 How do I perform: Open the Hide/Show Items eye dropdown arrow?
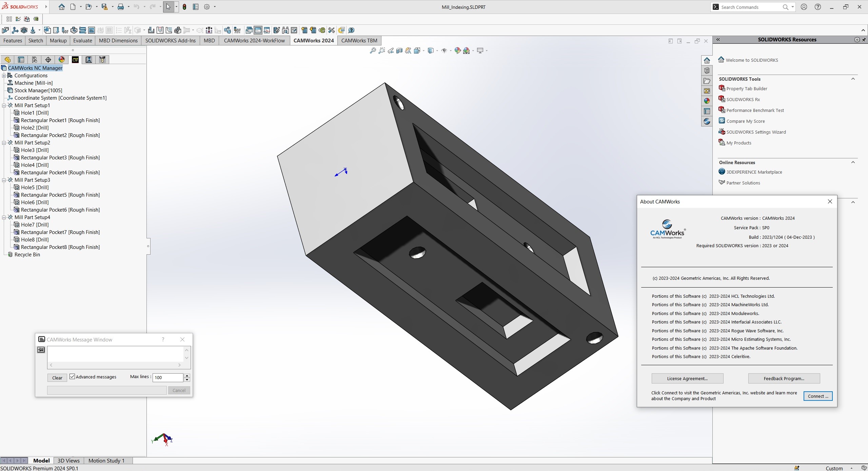click(x=450, y=51)
